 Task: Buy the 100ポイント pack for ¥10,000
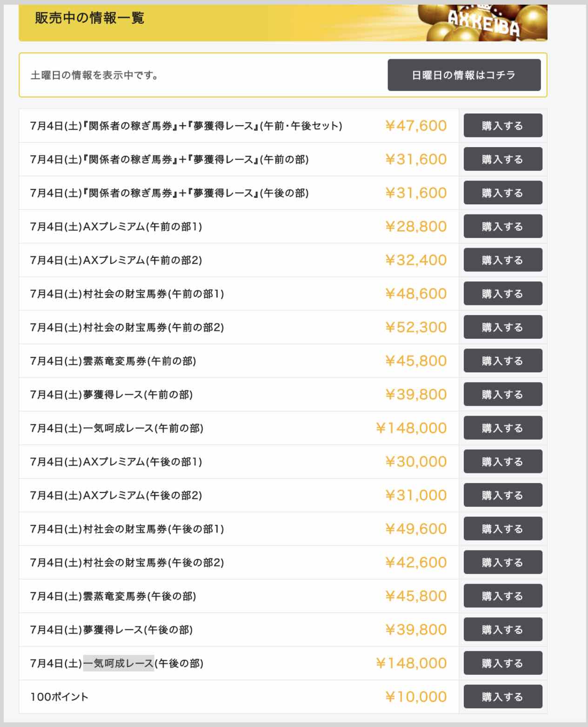(x=502, y=697)
